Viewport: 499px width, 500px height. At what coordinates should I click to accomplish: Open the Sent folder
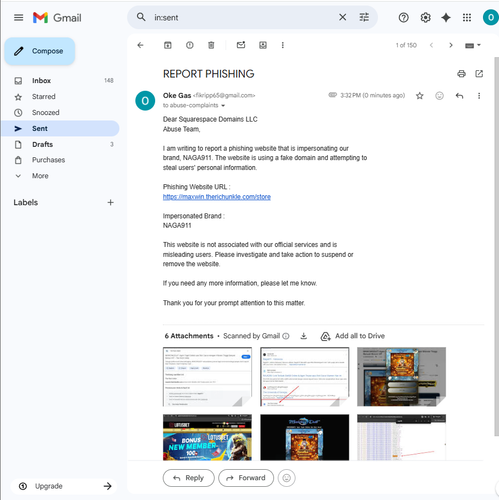point(60,128)
